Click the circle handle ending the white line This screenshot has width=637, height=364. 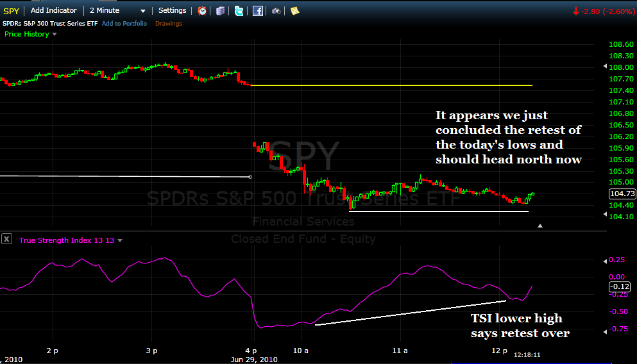(250, 176)
